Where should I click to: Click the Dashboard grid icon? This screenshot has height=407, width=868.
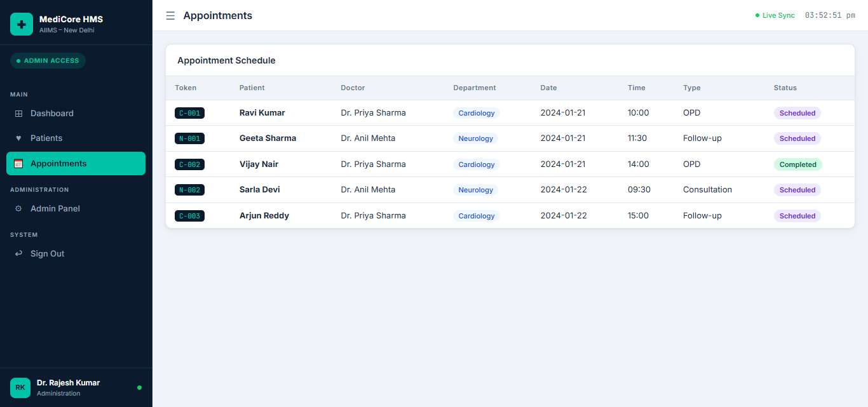click(x=18, y=114)
